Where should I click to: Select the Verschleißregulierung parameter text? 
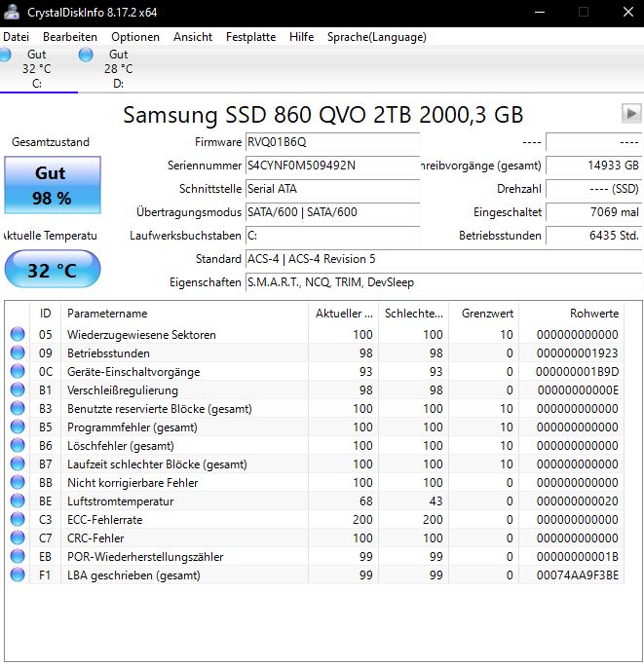click(123, 390)
